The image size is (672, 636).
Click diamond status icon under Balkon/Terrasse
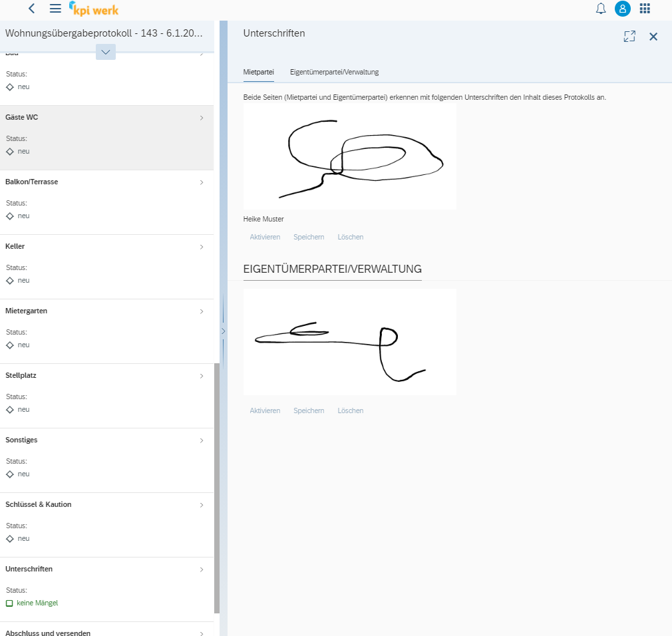(10, 216)
